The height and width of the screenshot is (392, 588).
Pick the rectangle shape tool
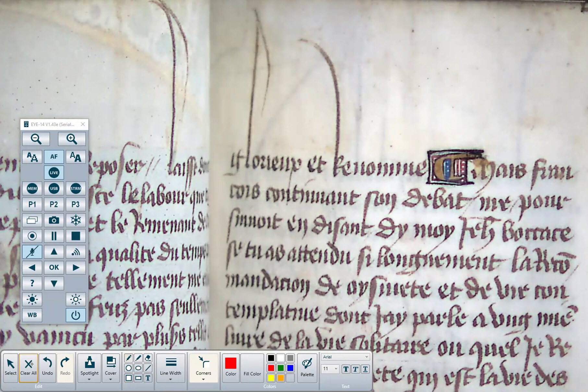tap(138, 378)
